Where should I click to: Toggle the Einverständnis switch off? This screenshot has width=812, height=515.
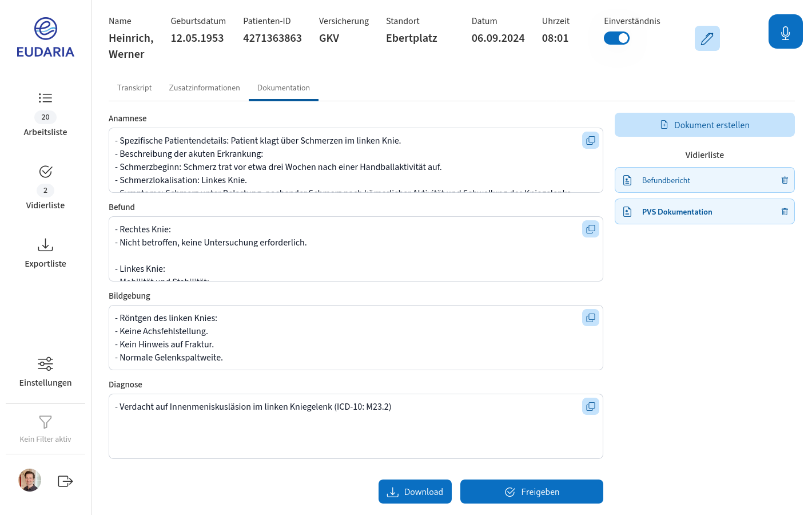tap(616, 38)
